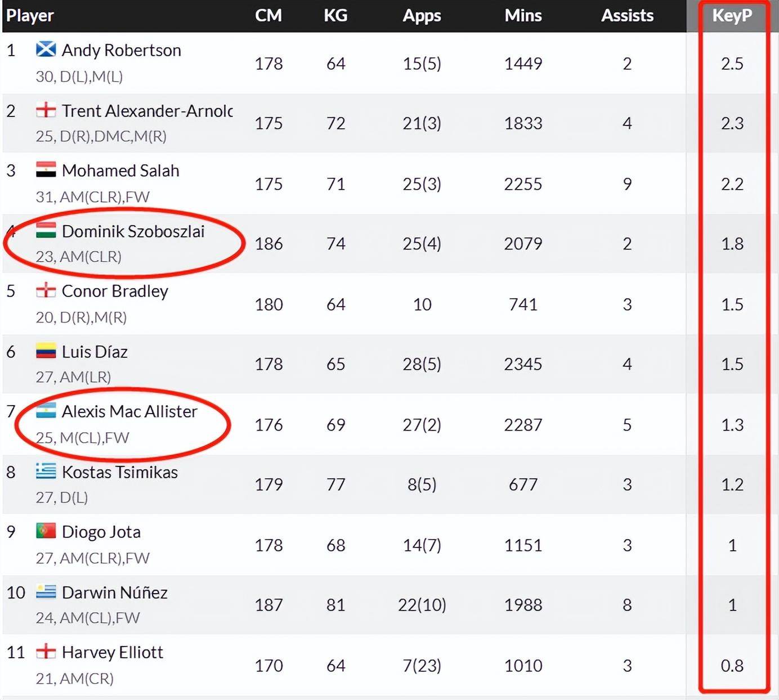Sort by Mins column header

click(x=523, y=15)
